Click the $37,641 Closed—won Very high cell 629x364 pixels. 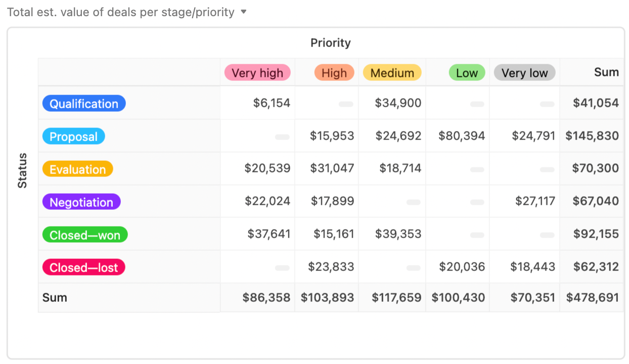click(268, 234)
